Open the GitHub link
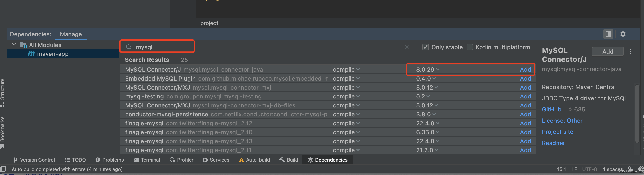This screenshot has width=644, height=175. 551,109
